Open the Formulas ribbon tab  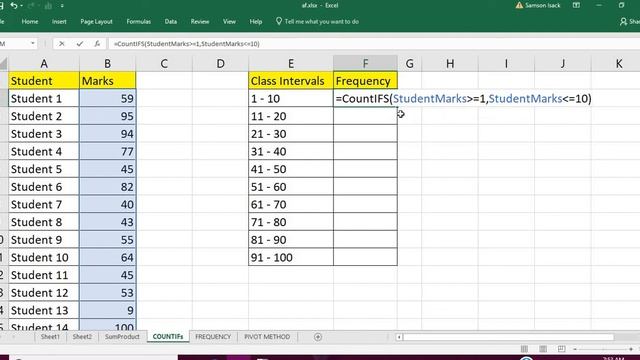138,22
